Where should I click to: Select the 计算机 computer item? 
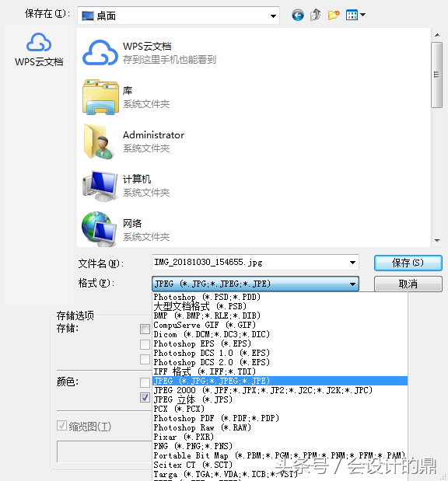click(x=126, y=186)
